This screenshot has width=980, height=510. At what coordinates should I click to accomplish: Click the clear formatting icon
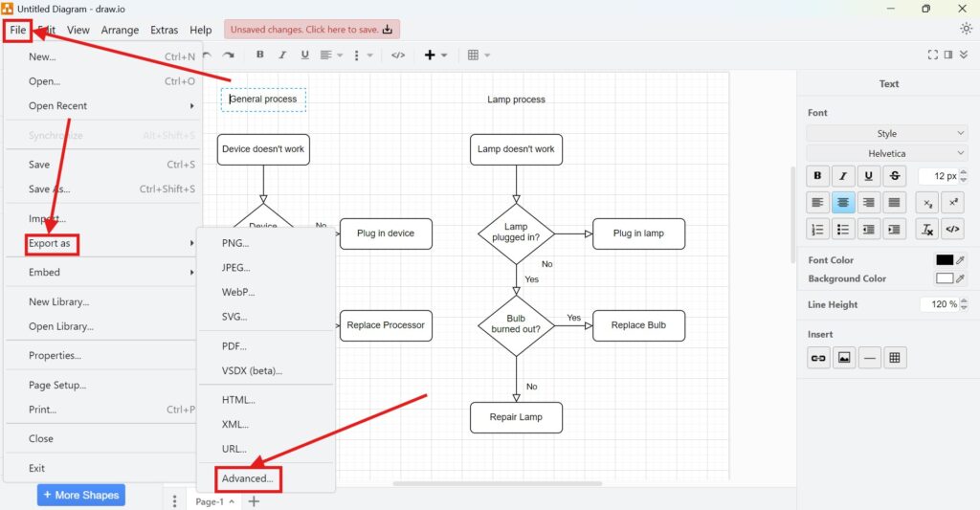click(926, 229)
